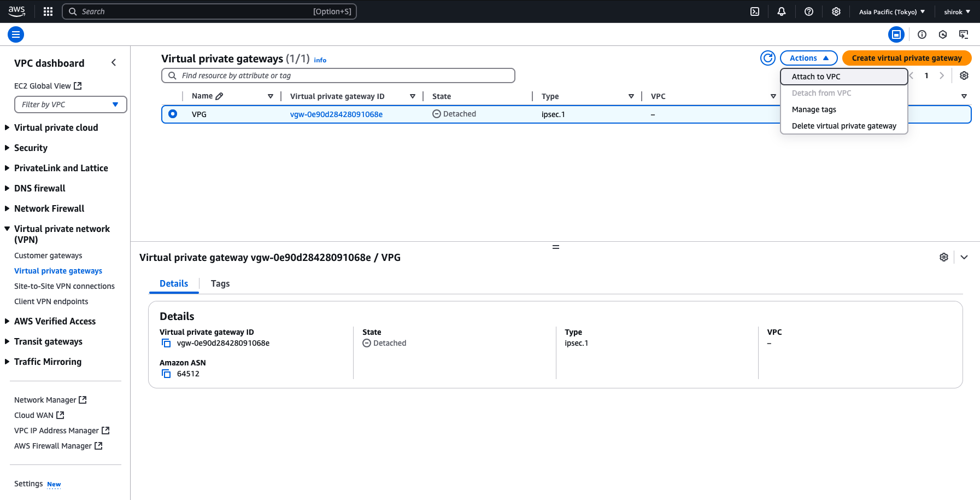The width and height of the screenshot is (980, 500).
Task: Close the Actions dropdown button
Action: [809, 58]
